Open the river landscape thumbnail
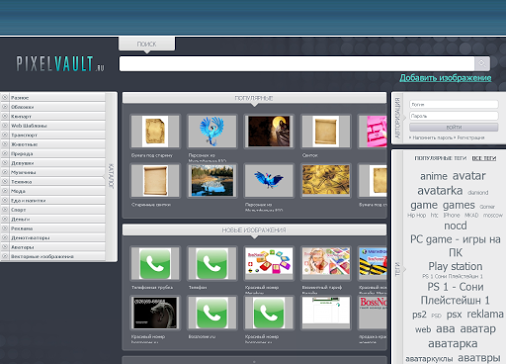Screen dimensions: 506x364 click(212, 181)
